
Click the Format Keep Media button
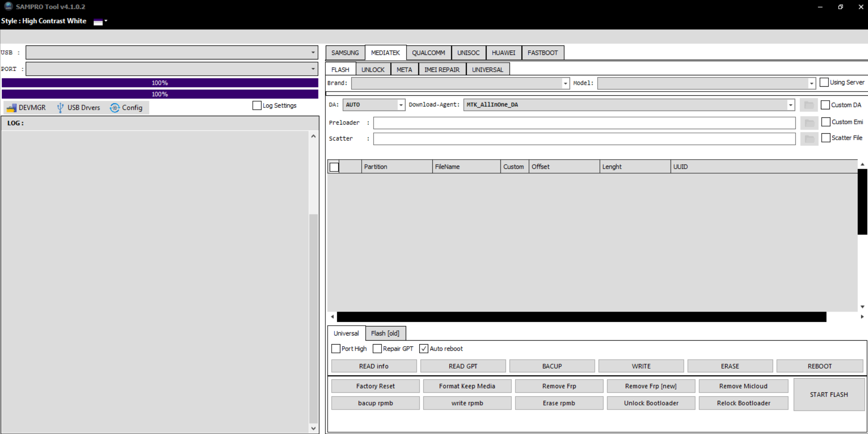[x=467, y=386]
